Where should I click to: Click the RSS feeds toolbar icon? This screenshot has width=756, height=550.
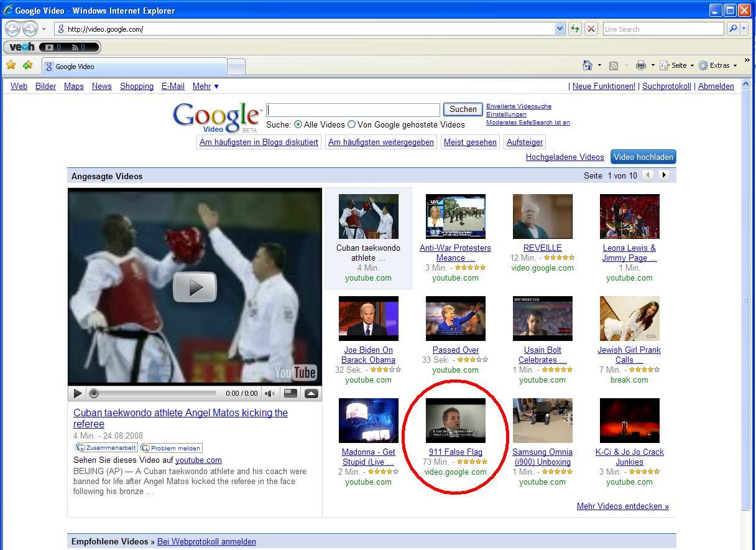(x=614, y=65)
